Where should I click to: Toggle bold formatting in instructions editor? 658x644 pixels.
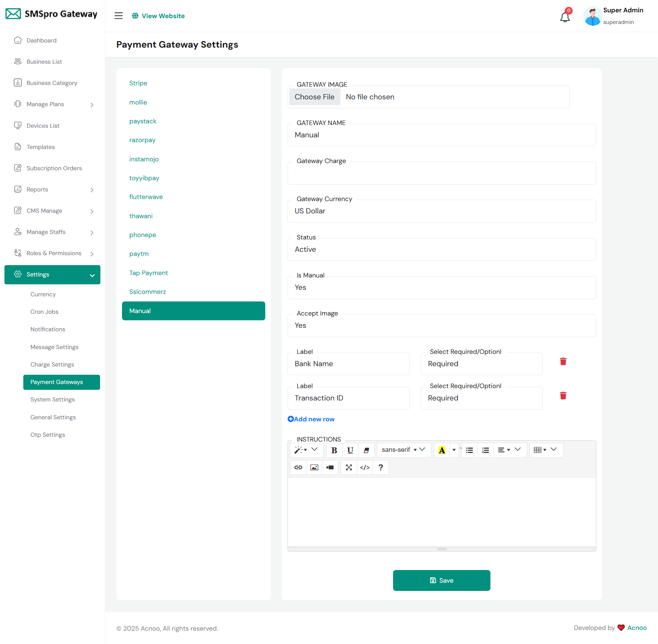coord(334,450)
